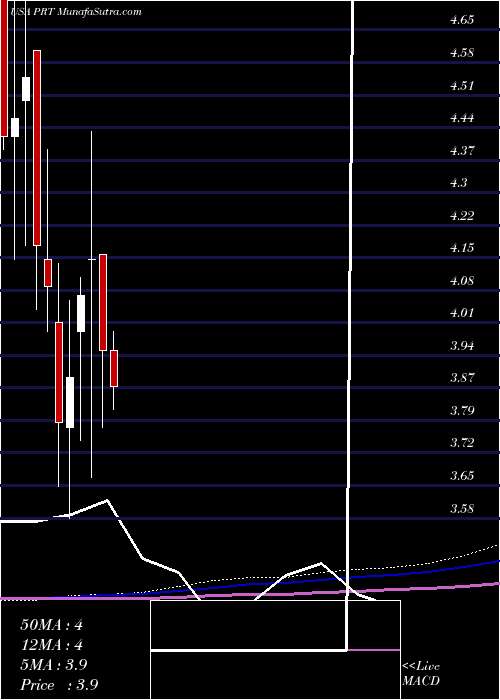Click the 3.58 price axis label
Image resolution: width=500 pixels, height=700 pixels.
462,508
